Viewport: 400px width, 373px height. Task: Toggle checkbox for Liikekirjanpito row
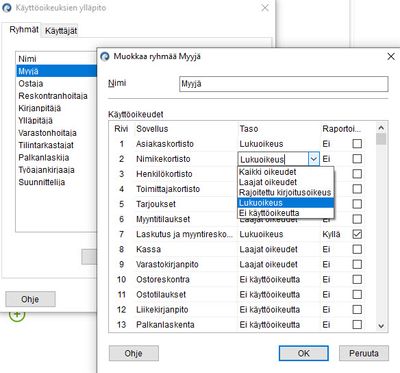pyautogui.click(x=357, y=310)
